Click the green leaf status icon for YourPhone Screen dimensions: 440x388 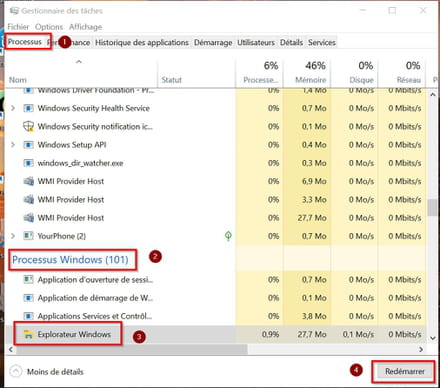[x=228, y=236]
